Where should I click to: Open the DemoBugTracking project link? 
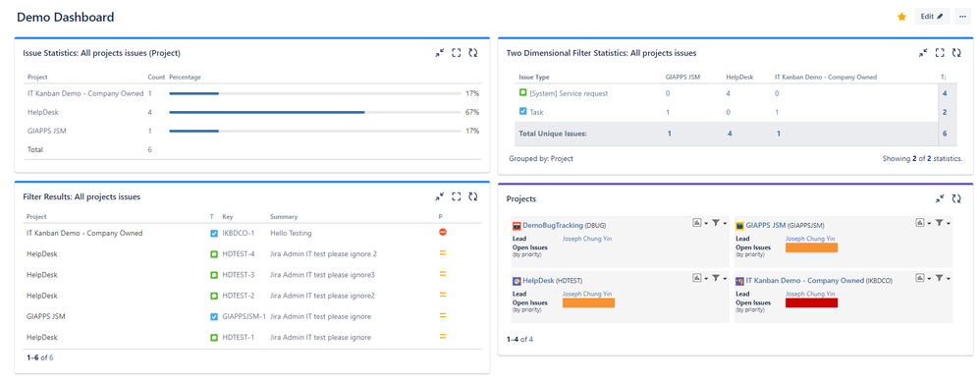[553, 225]
